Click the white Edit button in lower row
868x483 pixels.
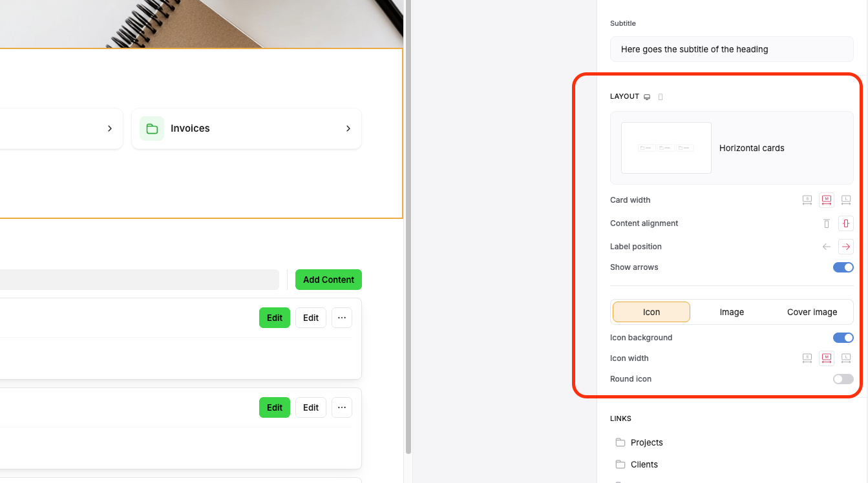pos(311,407)
